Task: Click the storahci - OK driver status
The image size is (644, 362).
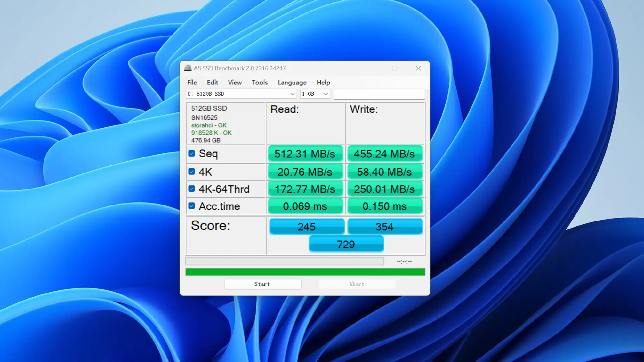Action: [x=209, y=125]
